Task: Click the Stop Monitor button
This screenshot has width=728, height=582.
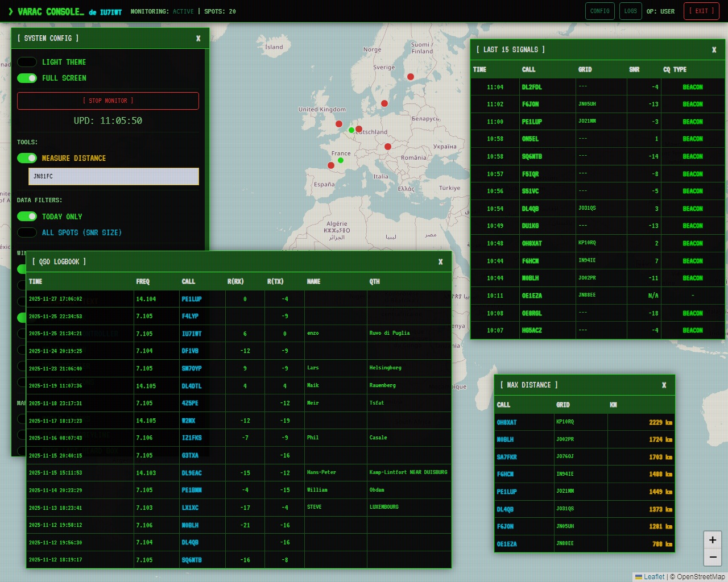Action: point(108,101)
